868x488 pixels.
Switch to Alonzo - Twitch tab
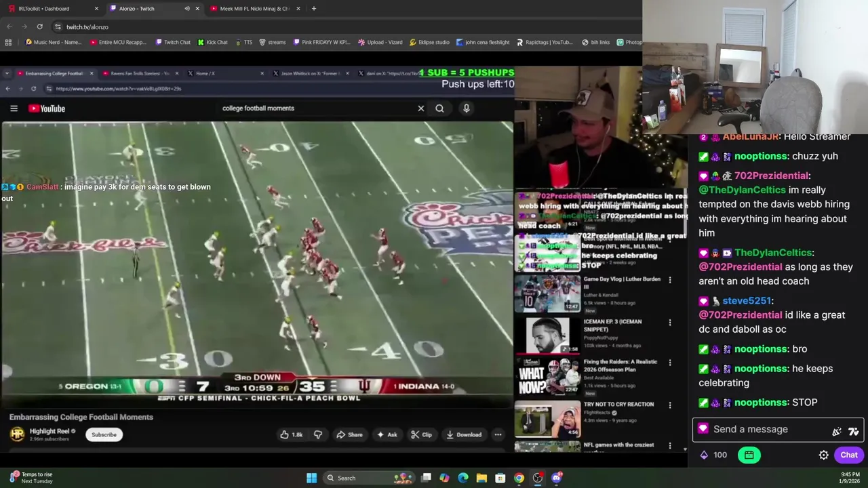coord(153,9)
